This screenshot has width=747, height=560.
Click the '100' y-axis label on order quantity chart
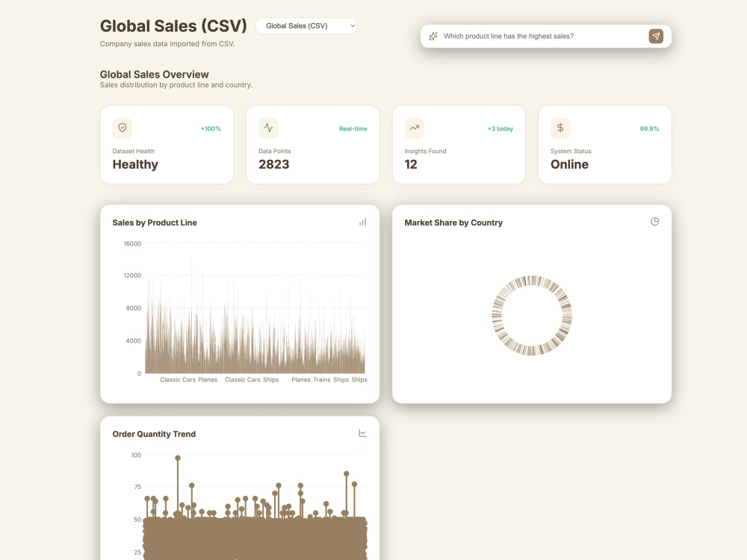136,455
